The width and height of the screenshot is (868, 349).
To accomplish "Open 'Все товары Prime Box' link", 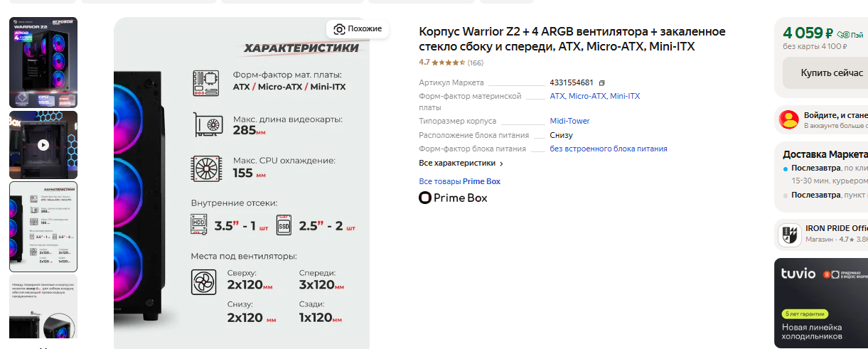I will [459, 181].
